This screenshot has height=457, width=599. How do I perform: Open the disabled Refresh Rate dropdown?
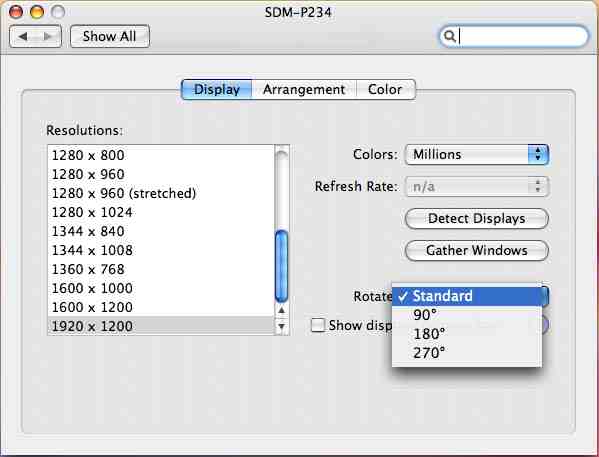(477, 186)
